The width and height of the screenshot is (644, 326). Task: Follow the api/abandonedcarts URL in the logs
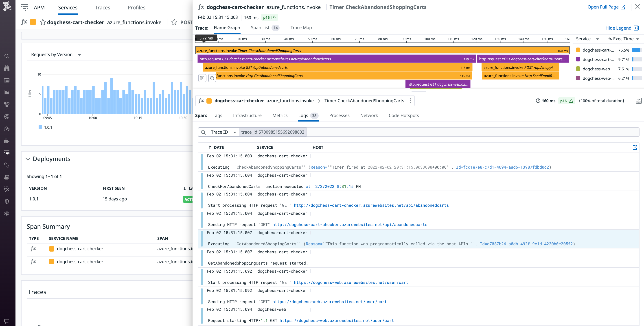click(371, 205)
